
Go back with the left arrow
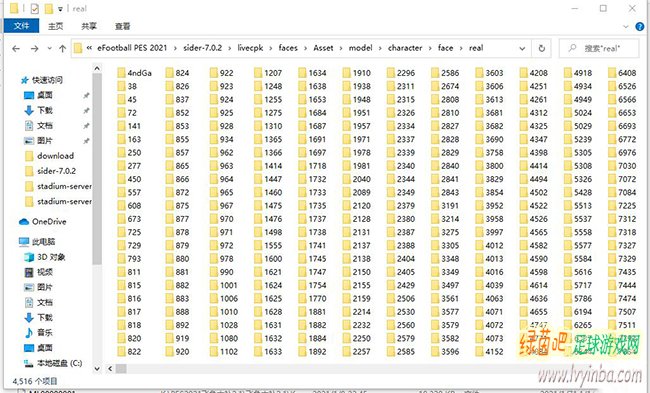point(16,49)
